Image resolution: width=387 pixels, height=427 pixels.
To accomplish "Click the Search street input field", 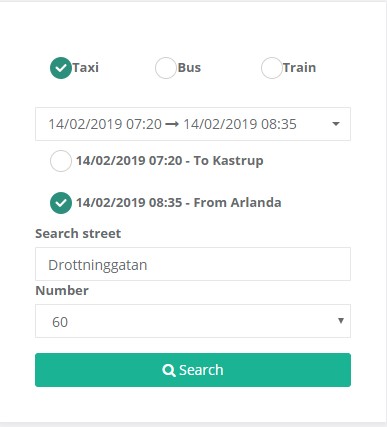I will (x=193, y=264).
